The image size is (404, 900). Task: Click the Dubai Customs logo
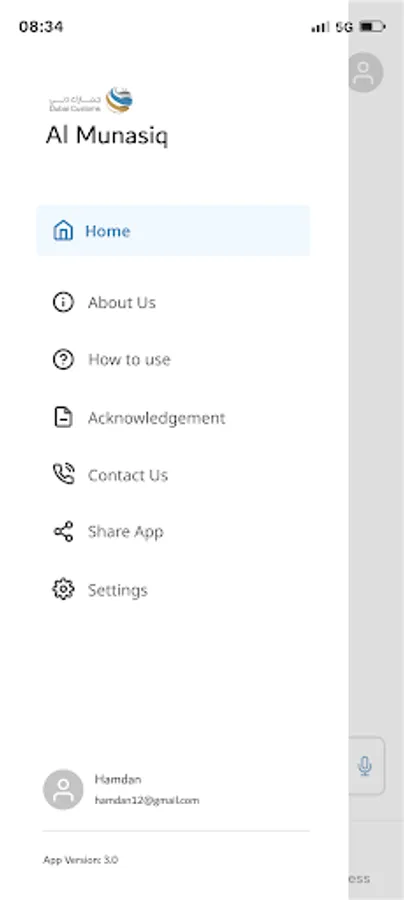[x=91, y=100]
